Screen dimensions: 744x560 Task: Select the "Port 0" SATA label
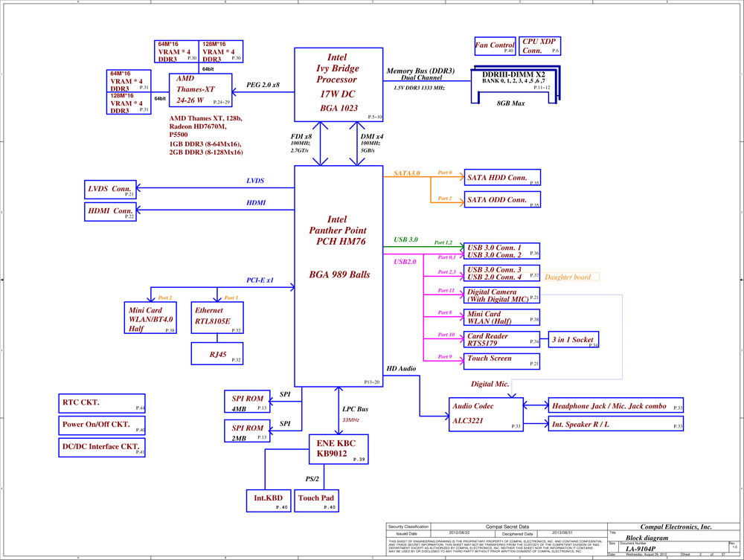click(x=445, y=173)
